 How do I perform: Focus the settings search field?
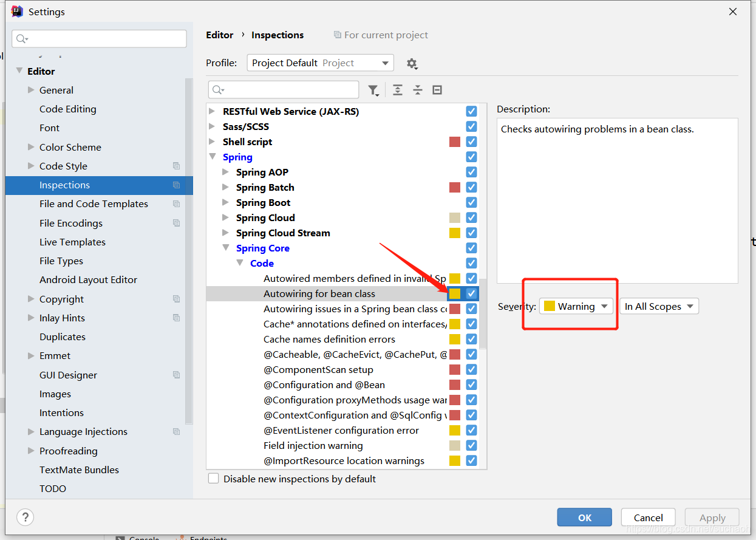pyautogui.click(x=99, y=39)
